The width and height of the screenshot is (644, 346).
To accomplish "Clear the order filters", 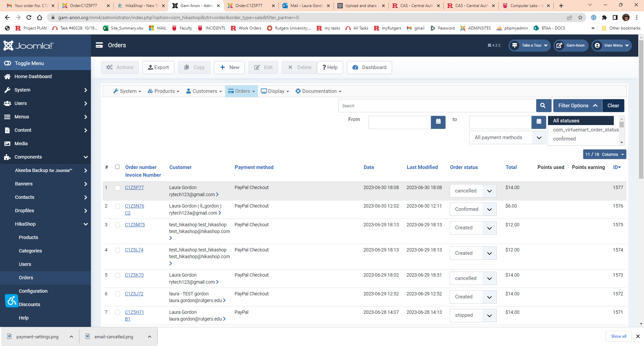I will (x=613, y=106).
